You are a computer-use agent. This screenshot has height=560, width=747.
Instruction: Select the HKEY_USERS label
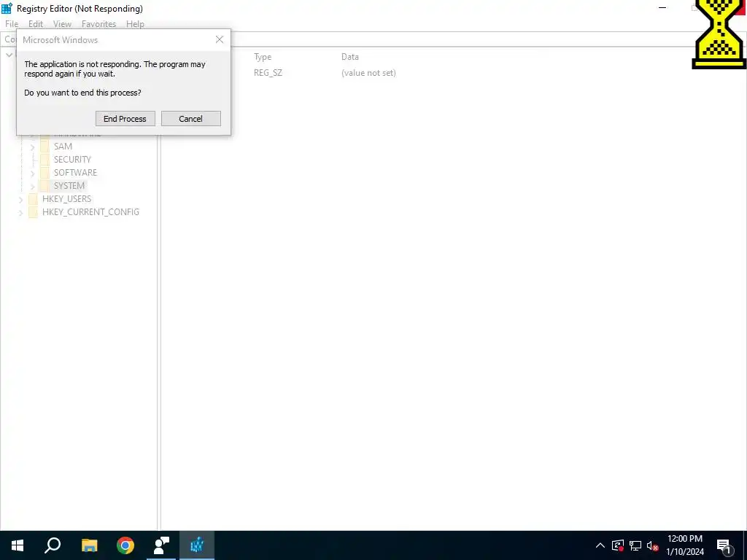point(66,198)
